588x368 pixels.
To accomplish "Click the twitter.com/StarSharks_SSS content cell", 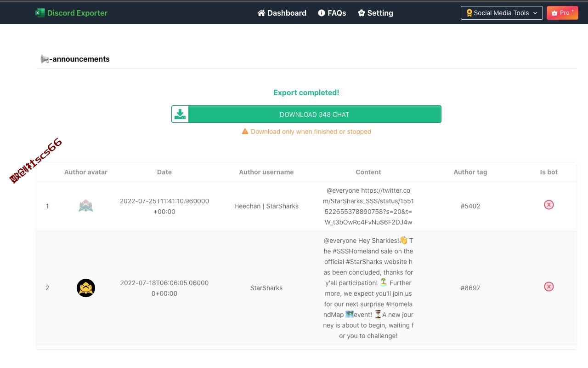I will (x=368, y=206).
